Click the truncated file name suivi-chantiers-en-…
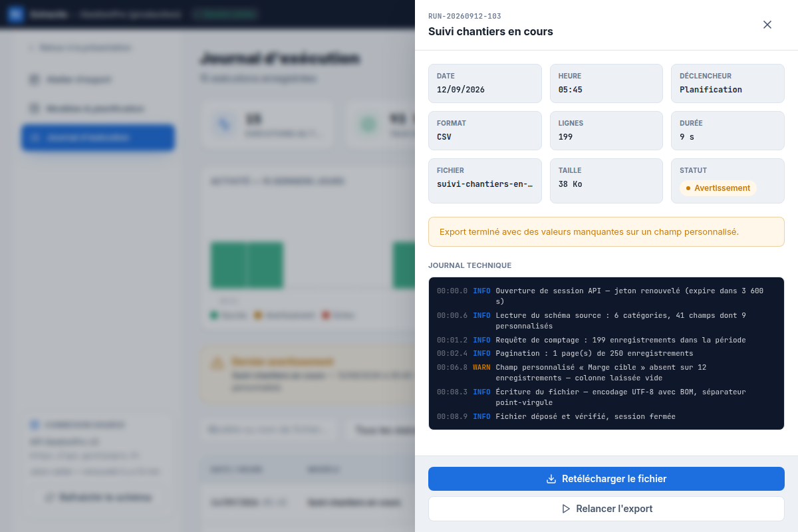Image resolution: width=798 pixels, height=532 pixels. click(x=485, y=184)
